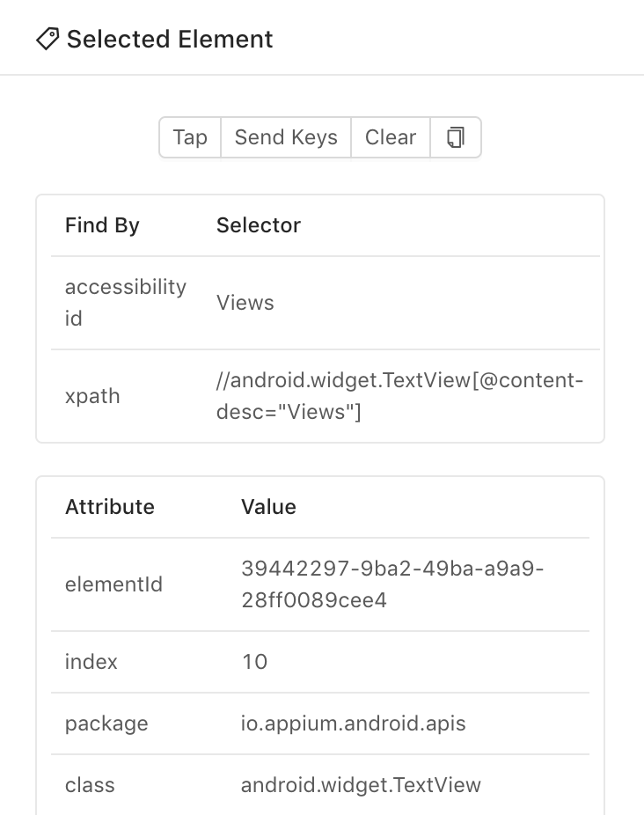Screen dimensions: 644x815
Task: Click the Selected Element panel title
Action: [170, 40]
